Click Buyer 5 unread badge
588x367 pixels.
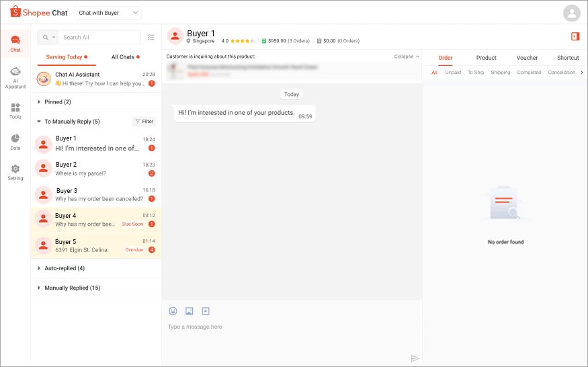click(x=151, y=249)
